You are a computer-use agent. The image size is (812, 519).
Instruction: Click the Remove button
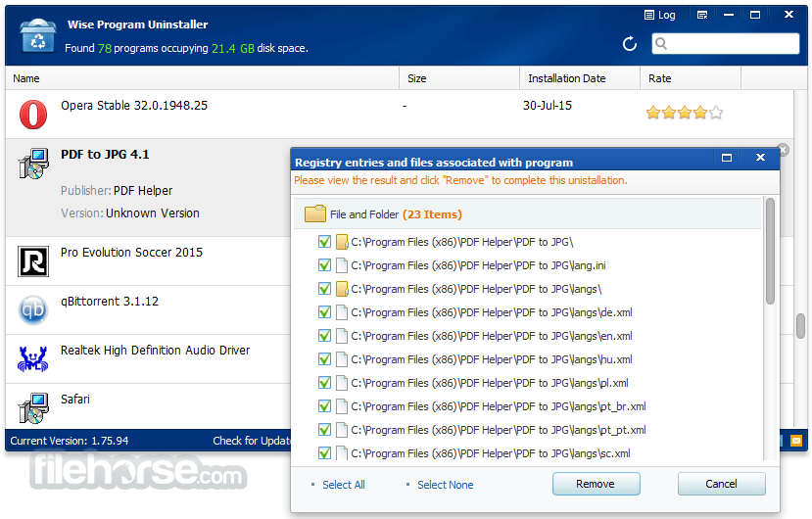tap(597, 484)
